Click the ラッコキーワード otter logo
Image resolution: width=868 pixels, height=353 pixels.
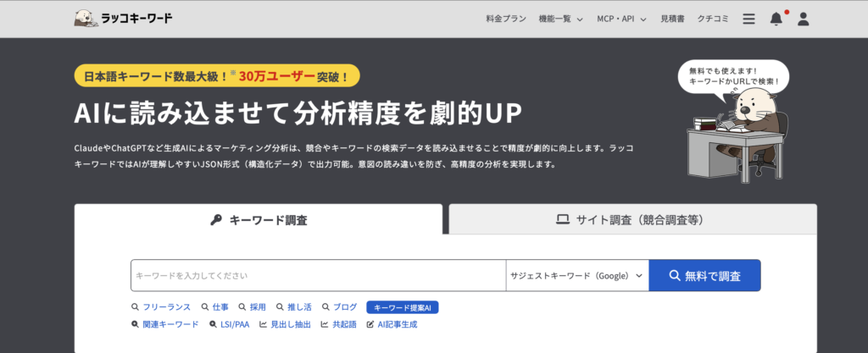pyautogui.click(x=123, y=19)
